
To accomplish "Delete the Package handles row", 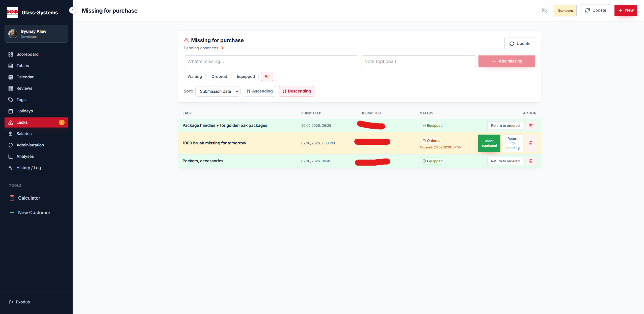I will coord(531,125).
